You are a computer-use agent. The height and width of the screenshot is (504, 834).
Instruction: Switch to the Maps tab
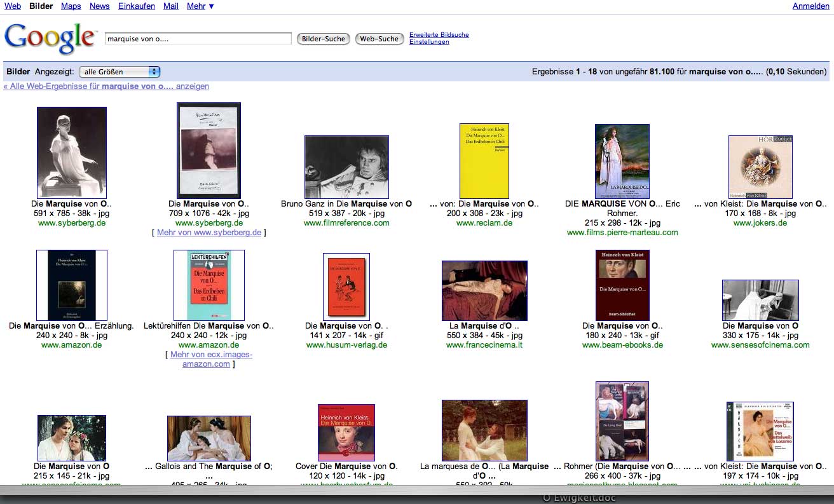pyautogui.click(x=71, y=6)
